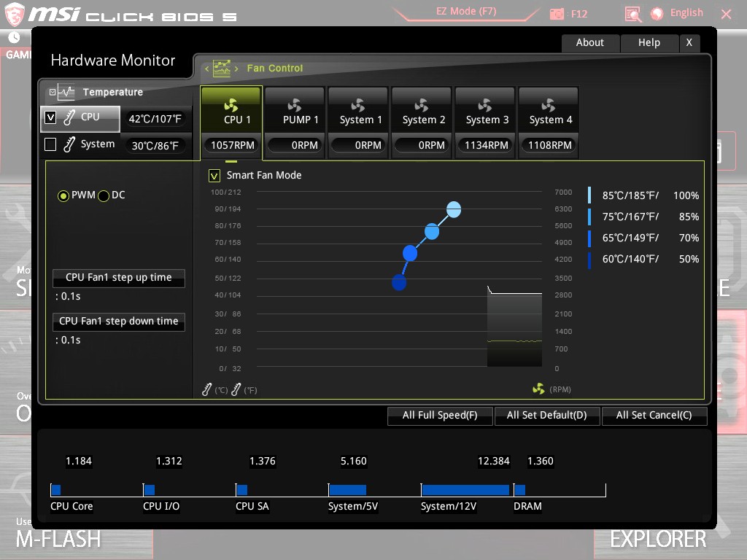Image resolution: width=747 pixels, height=560 pixels.
Task: Click the System thermometer icon
Action: click(x=69, y=144)
